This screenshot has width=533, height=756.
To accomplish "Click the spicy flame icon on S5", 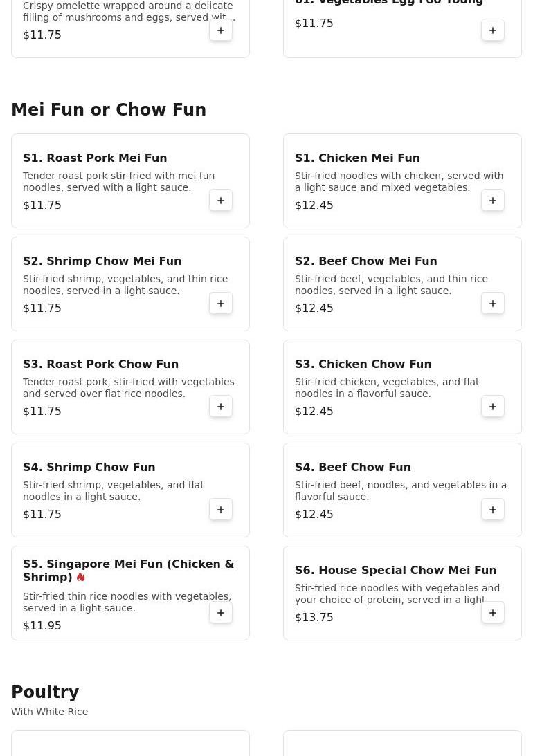I will pos(80,577).
